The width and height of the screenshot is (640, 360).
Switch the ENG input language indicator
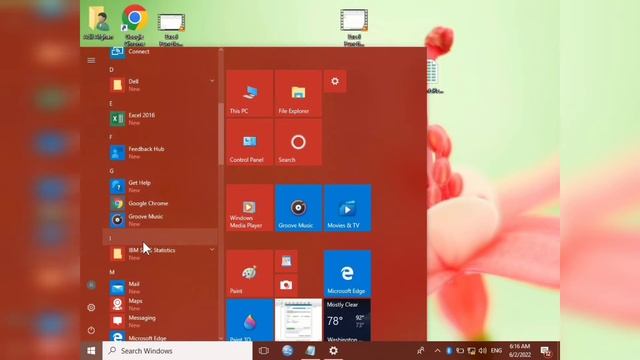pos(496,351)
